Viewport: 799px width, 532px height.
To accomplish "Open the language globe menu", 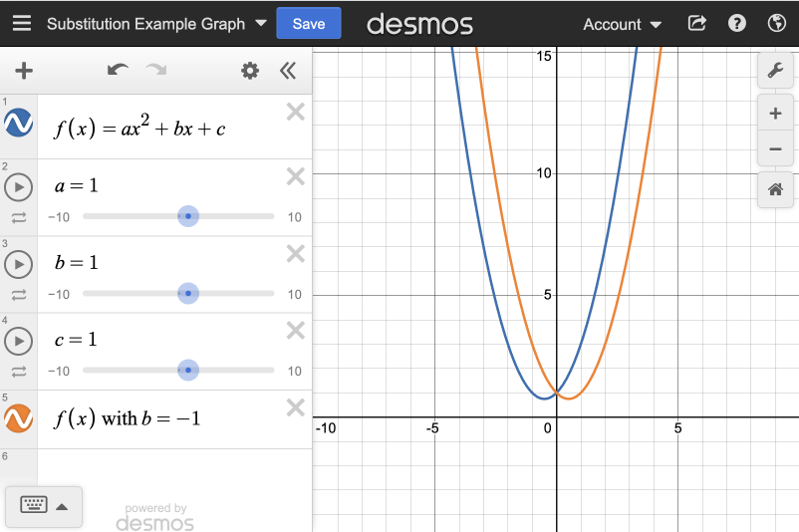I will tap(777, 23).
